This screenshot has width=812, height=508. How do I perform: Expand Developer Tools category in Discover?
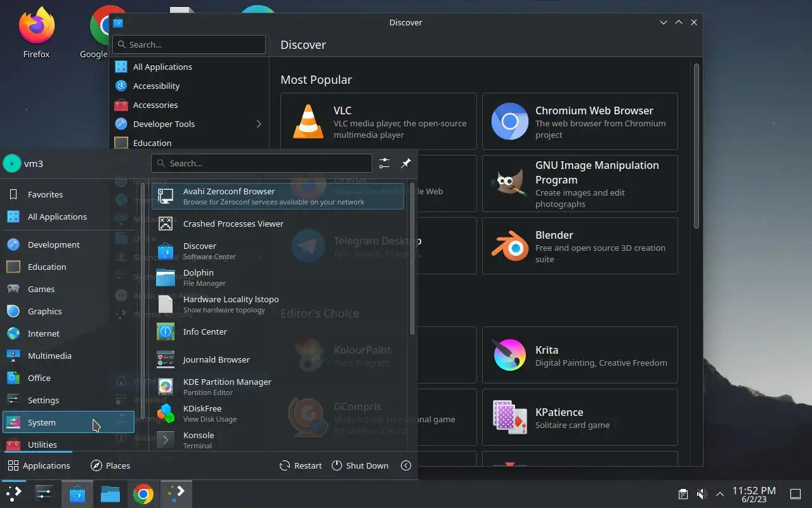(259, 124)
